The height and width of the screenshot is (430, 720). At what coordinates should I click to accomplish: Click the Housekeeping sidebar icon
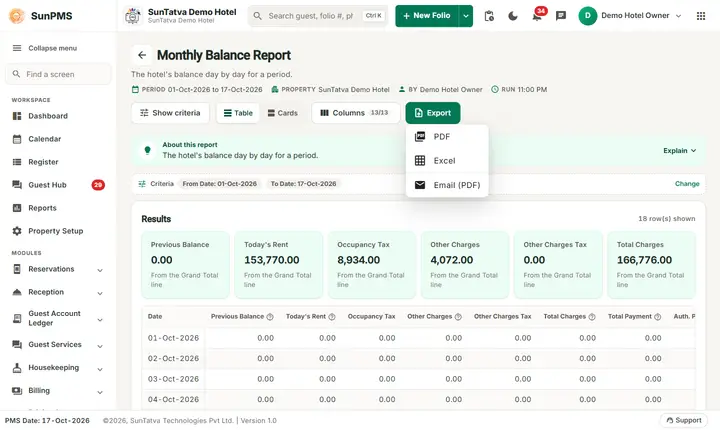[17, 368]
